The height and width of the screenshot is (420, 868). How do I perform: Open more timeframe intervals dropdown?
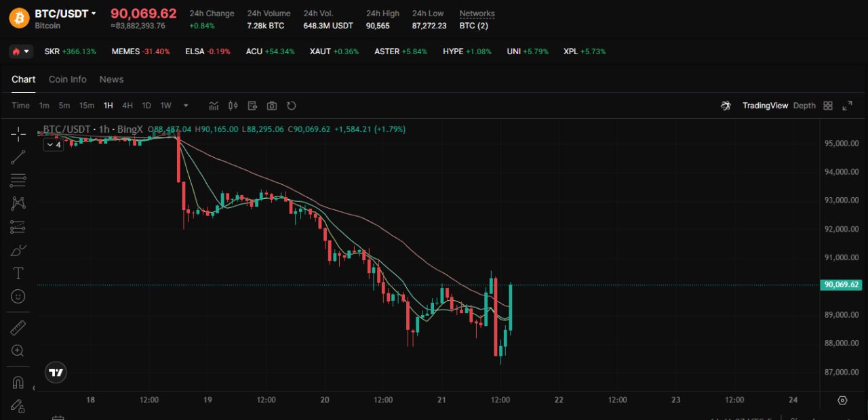click(x=186, y=106)
